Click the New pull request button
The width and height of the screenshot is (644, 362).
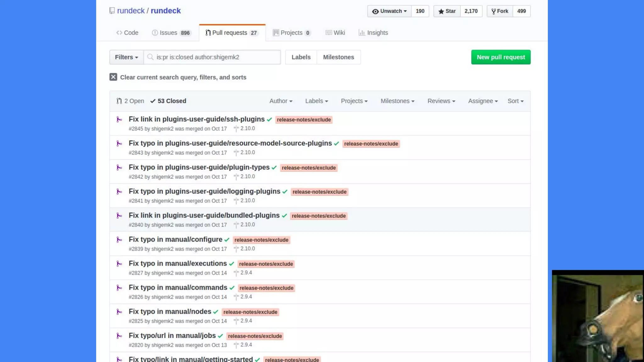tap(501, 57)
